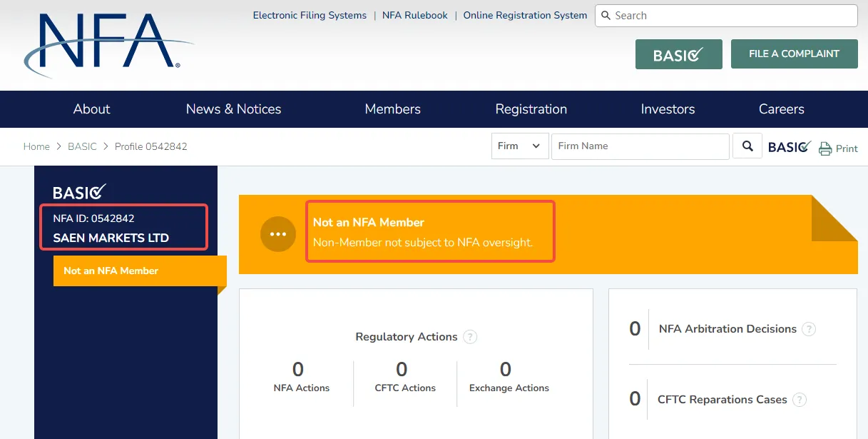Open the Registration menu

(x=531, y=109)
